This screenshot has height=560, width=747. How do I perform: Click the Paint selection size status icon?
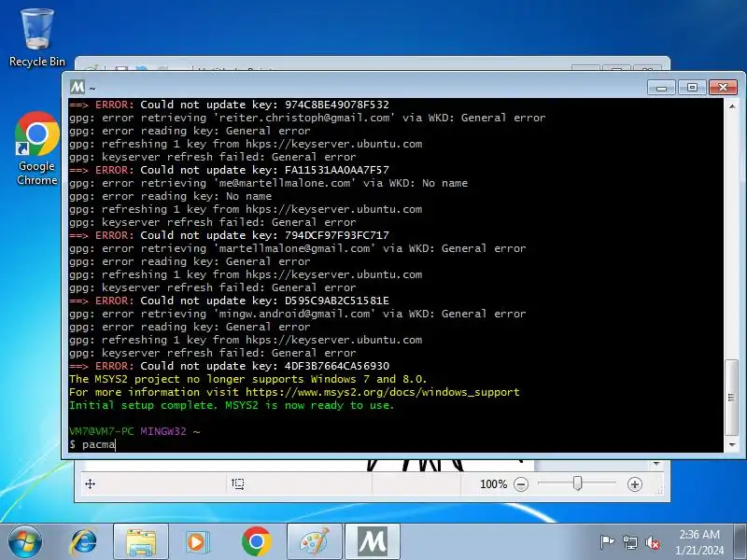point(238,484)
